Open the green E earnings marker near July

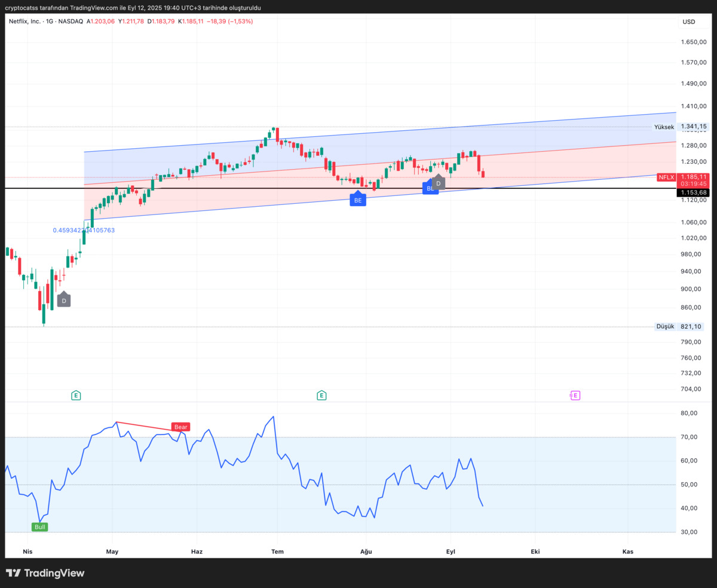pos(321,395)
